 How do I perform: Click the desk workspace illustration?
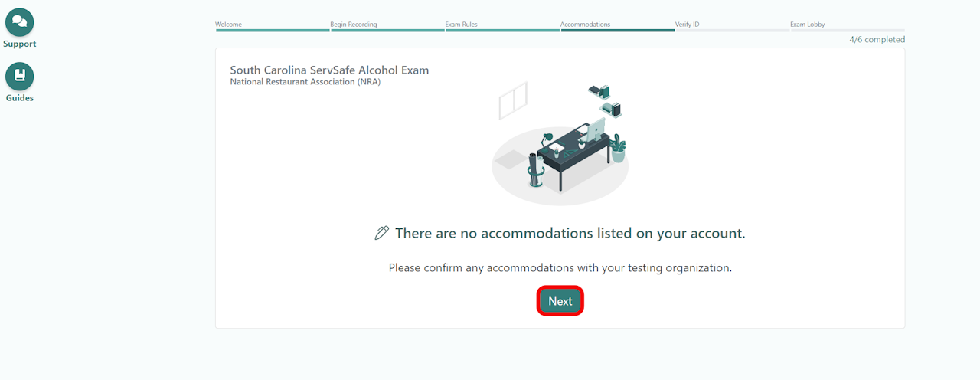(x=560, y=144)
